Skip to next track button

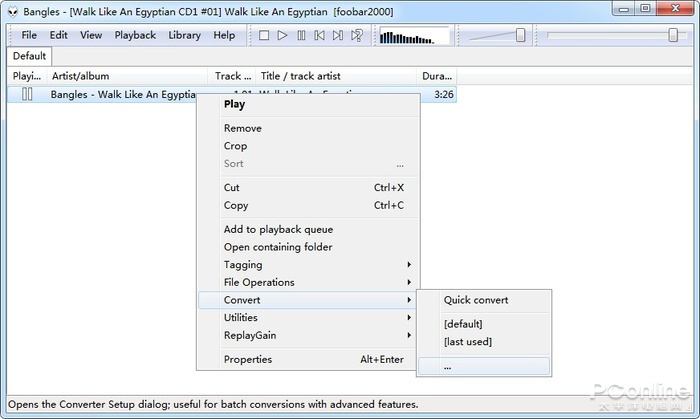click(x=338, y=35)
